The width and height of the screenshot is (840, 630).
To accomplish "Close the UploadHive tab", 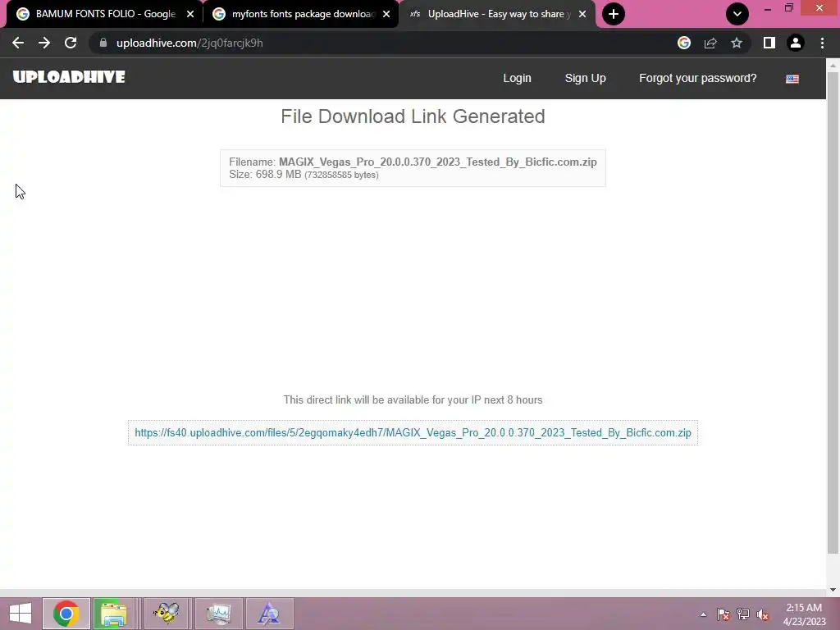I will pyautogui.click(x=582, y=14).
